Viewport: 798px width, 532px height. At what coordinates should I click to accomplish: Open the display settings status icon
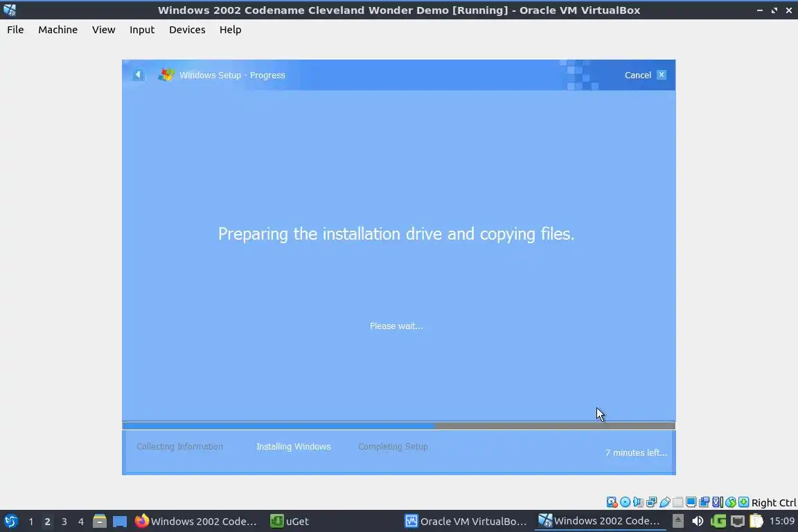tap(691, 502)
